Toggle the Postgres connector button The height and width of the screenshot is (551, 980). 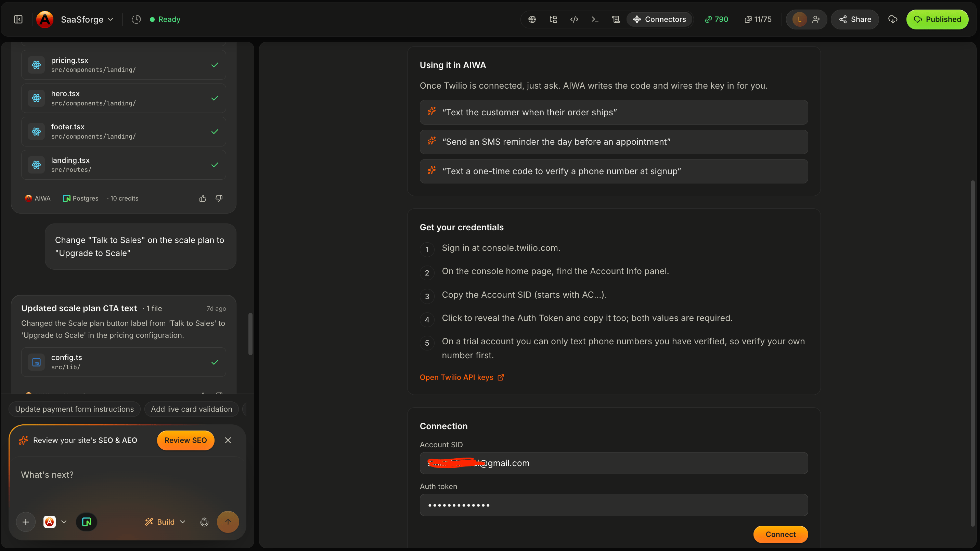86,522
